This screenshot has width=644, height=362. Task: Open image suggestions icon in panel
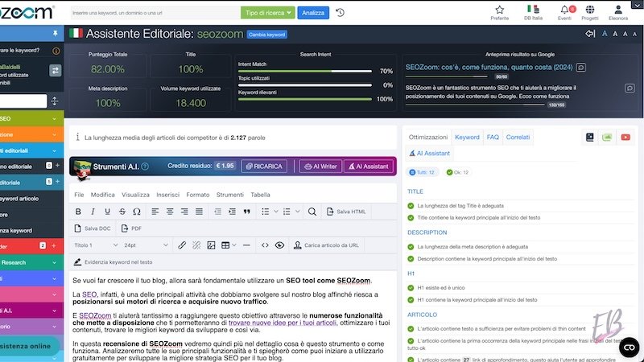pyautogui.click(x=607, y=138)
